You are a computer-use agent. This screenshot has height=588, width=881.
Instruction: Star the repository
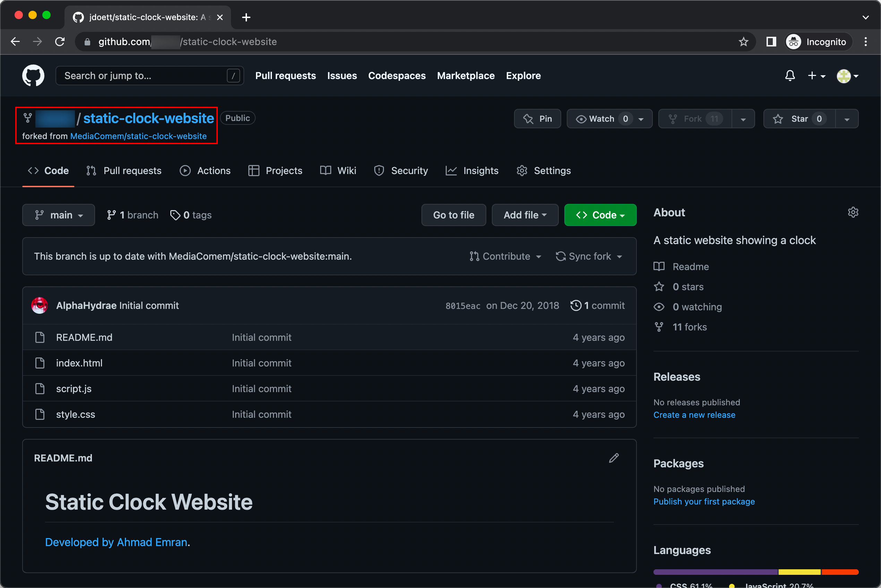(x=798, y=119)
